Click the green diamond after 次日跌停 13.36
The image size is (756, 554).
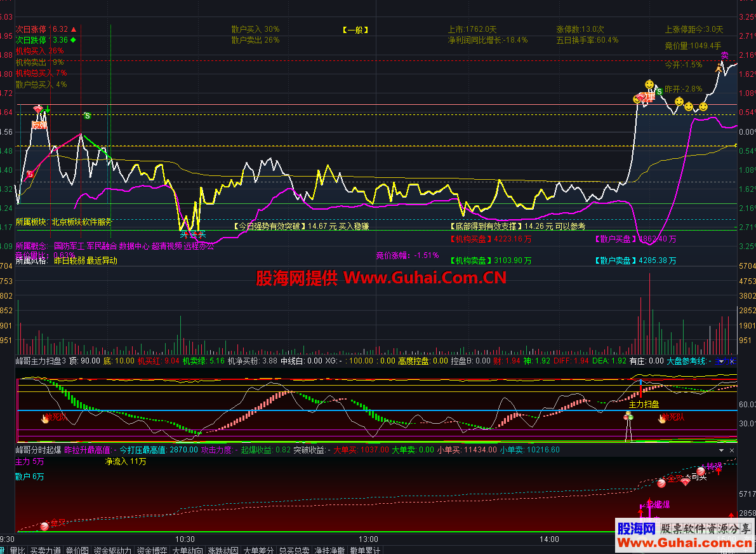73,40
